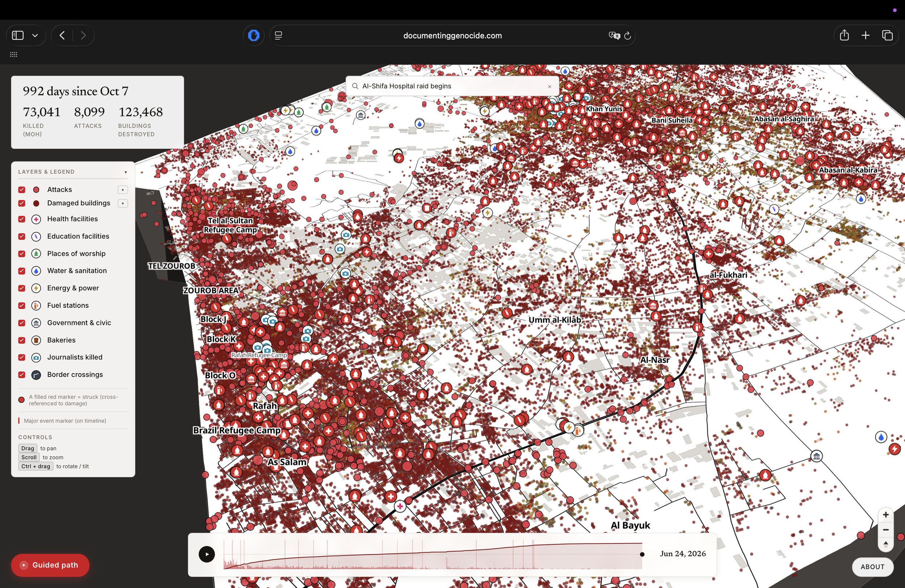Viewport: 905px width, 588px height.
Task: Uncheck the Water & sanitation layer
Action: [x=22, y=271]
